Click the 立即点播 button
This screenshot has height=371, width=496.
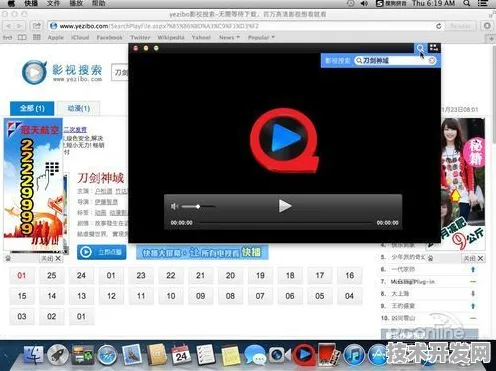tap(102, 252)
